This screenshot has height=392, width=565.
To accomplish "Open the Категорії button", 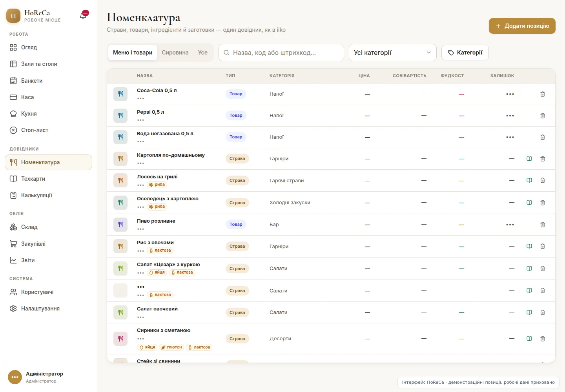I will (x=465, y=53).
